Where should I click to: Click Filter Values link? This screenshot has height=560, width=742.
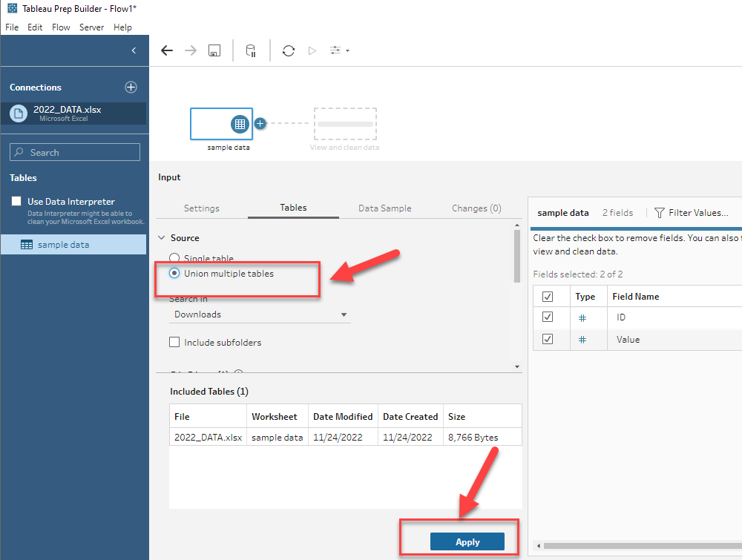[x=692, y=213]
